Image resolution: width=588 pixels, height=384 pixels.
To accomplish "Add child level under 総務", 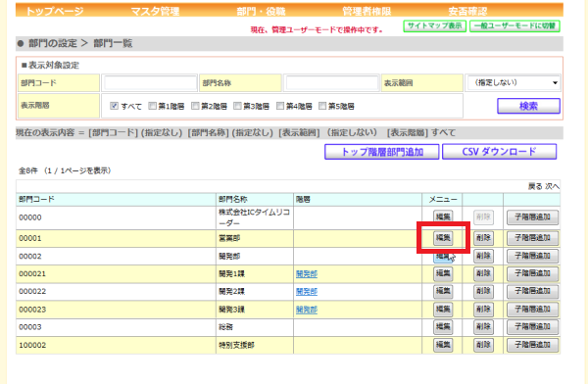I will [x=532, y=327].
